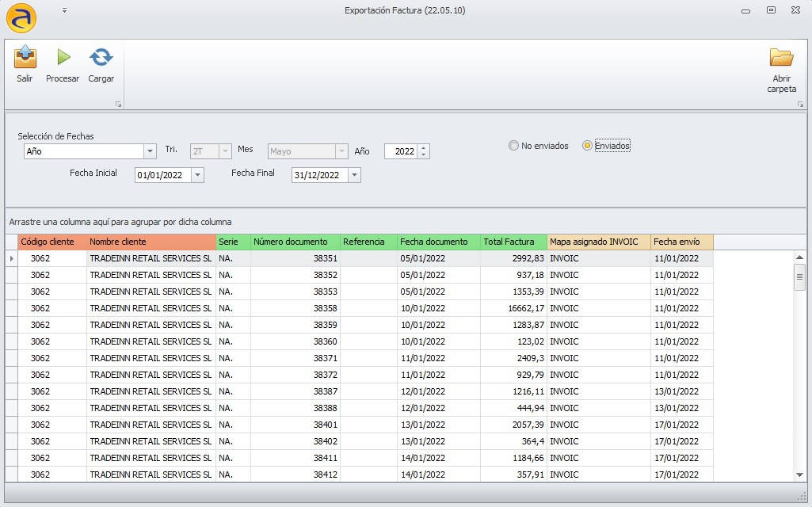Expand the Selección de Fechas dropdown

(150, 151)
